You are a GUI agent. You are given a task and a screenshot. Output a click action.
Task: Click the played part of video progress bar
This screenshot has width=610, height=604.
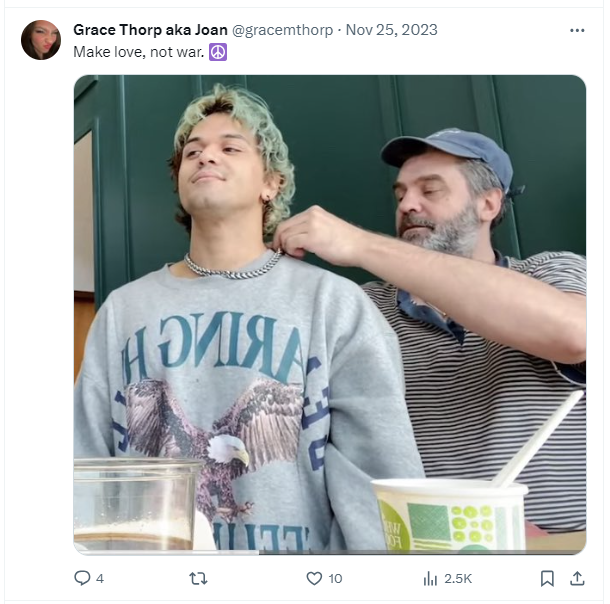tap(167, 552)
